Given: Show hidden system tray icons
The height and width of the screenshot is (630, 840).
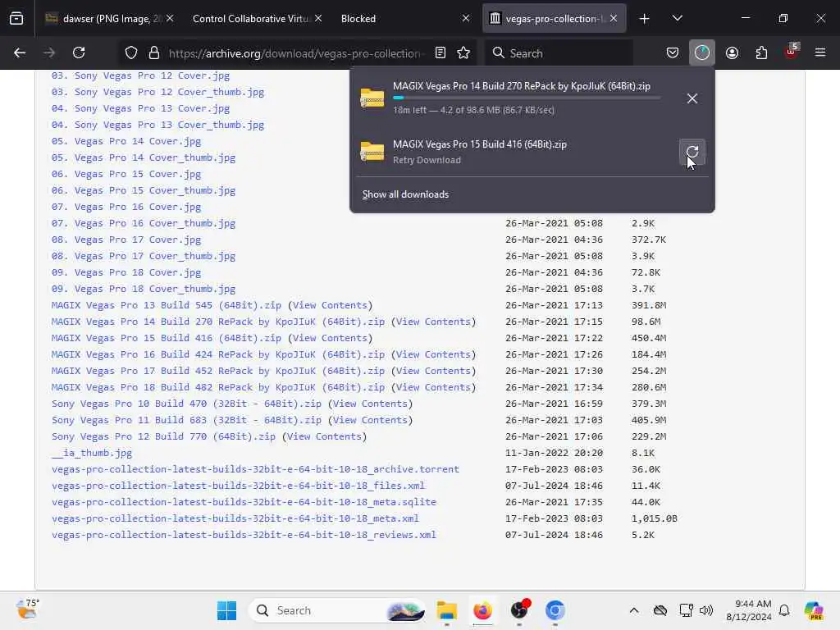Looking at the screenshot, I should 634,610.
